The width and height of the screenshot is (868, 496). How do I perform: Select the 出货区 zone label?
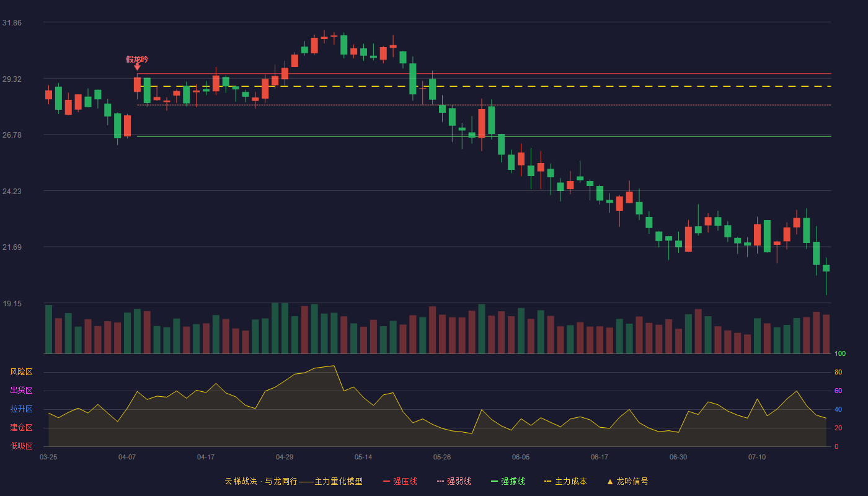[21, 391]
